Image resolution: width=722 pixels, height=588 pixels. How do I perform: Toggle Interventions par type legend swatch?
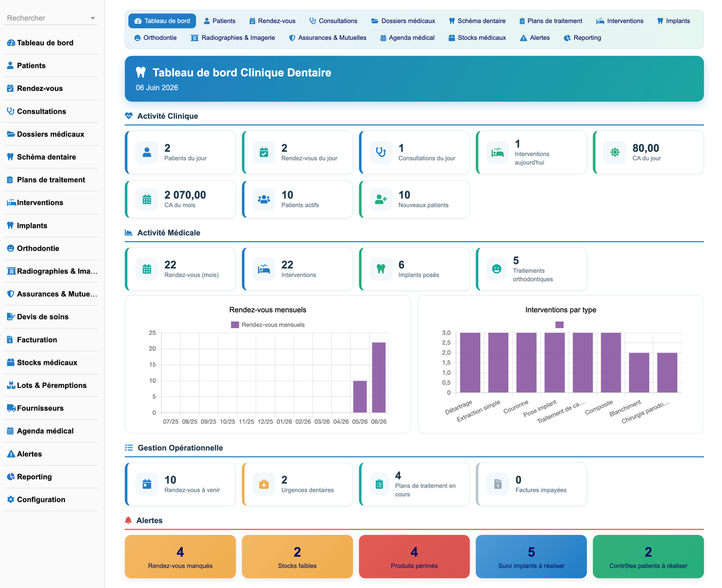(560, 325)
